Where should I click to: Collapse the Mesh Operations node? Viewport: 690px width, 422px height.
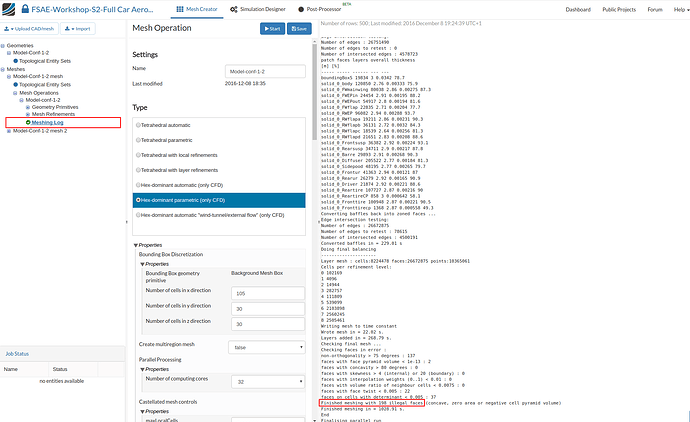tap(15, 93)
